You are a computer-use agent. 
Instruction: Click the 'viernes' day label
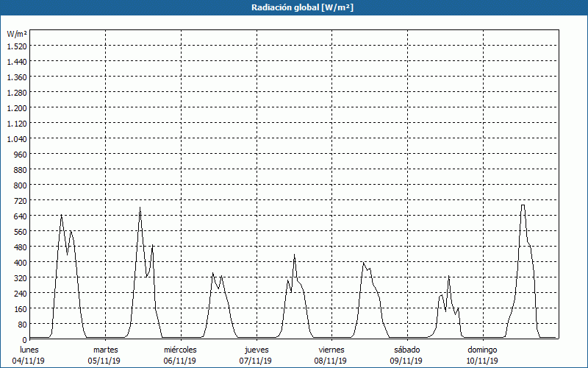331,350
